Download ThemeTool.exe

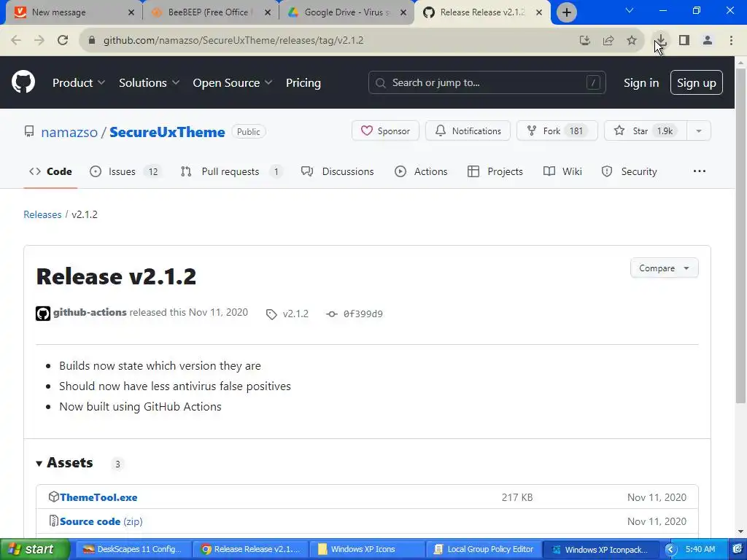[x=98, y=497]
